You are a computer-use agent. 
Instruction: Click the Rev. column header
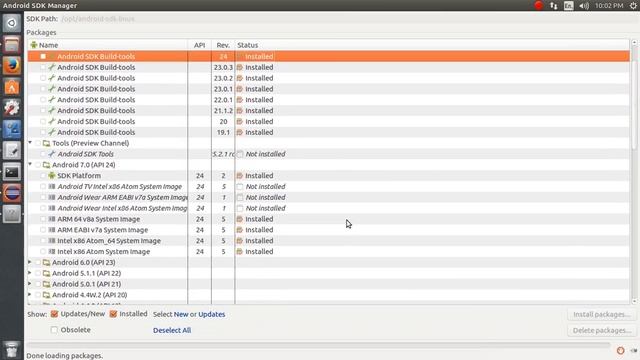click(x=223, y=45)
